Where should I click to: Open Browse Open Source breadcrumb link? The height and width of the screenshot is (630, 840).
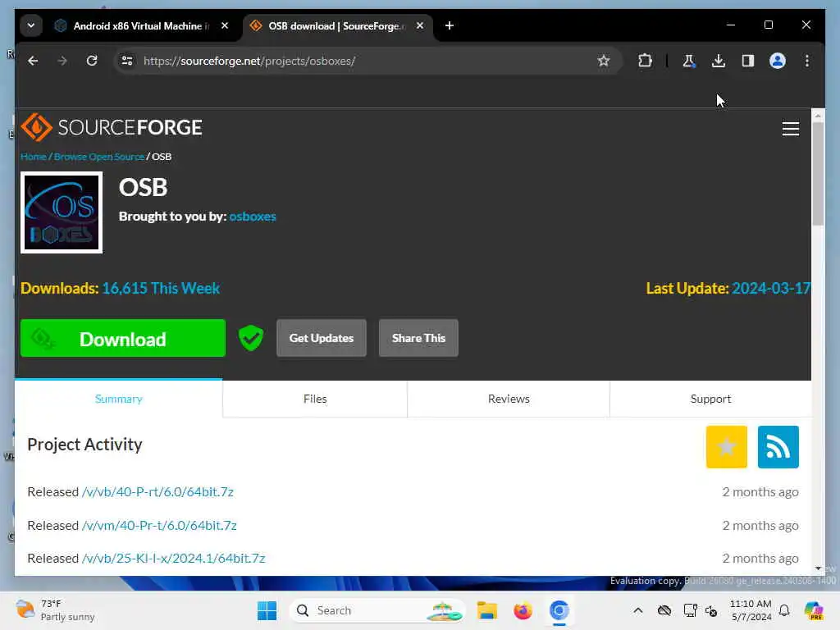coord(99,157)
